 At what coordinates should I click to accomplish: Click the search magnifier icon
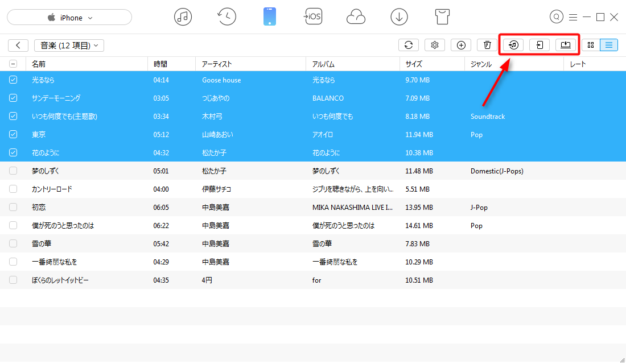[x=556, y=16]
